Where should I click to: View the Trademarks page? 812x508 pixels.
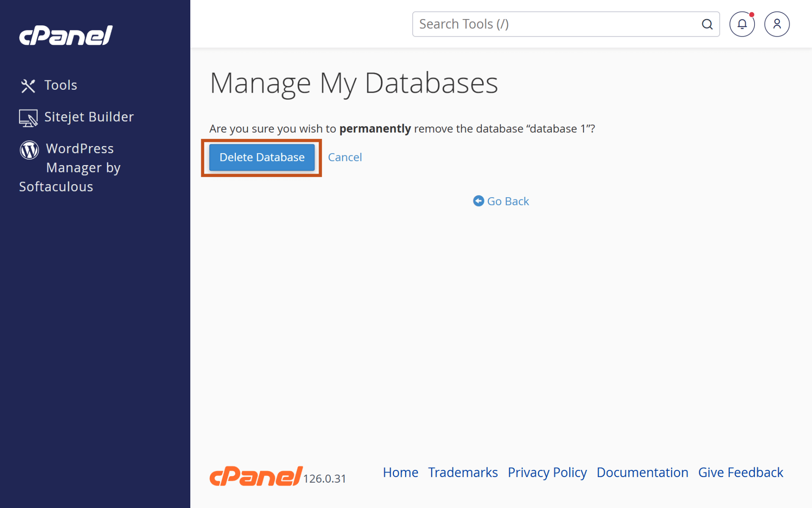pyautogui.click(x=463, y=472)
